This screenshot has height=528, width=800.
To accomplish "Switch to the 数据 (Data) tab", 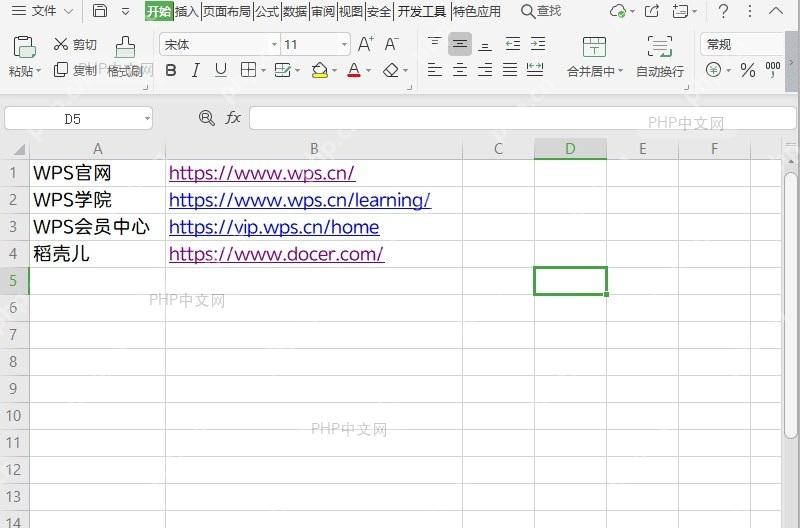I will [x=295, y=11].
